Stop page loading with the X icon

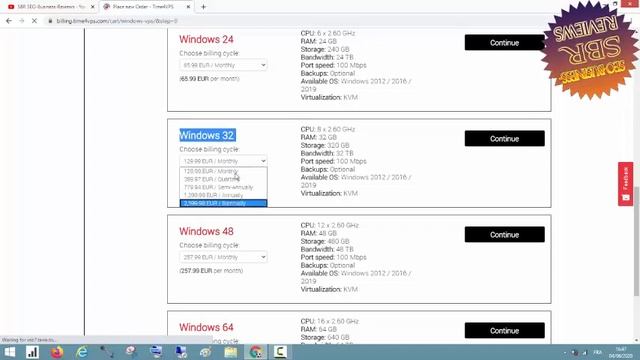click(34, 21)
